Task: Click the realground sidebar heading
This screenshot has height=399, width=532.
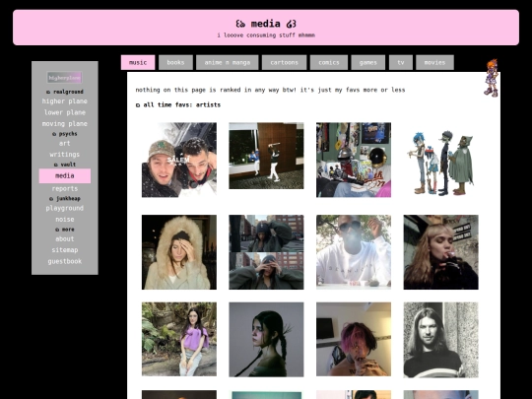Action: 65,92
